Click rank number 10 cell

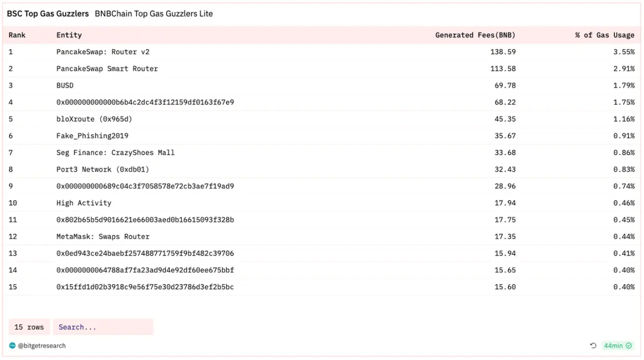pyautogui.click(x=13, y=203)
